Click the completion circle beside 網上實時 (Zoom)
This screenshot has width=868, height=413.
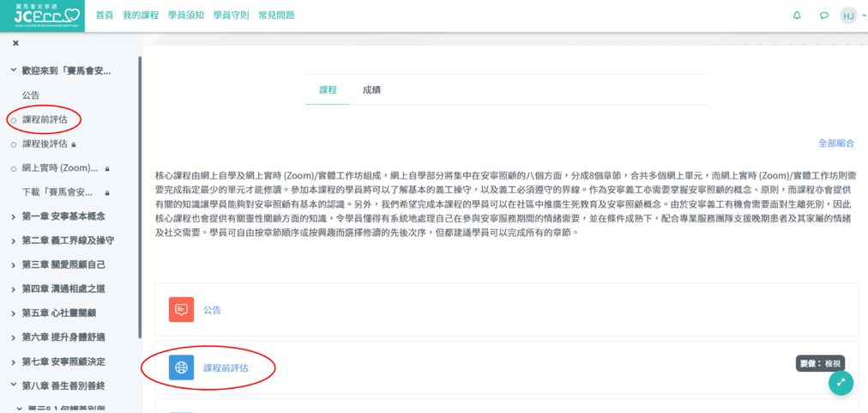(13, 169)
